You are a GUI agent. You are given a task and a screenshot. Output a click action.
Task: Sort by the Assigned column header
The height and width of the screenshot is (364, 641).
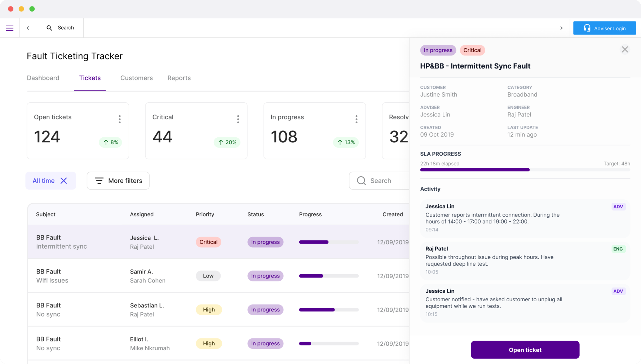coord(142,214)
